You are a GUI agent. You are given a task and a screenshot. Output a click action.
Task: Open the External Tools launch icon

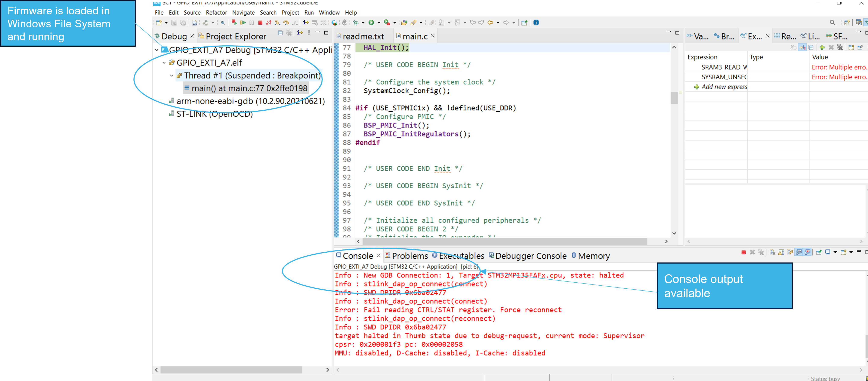point(387,23)
